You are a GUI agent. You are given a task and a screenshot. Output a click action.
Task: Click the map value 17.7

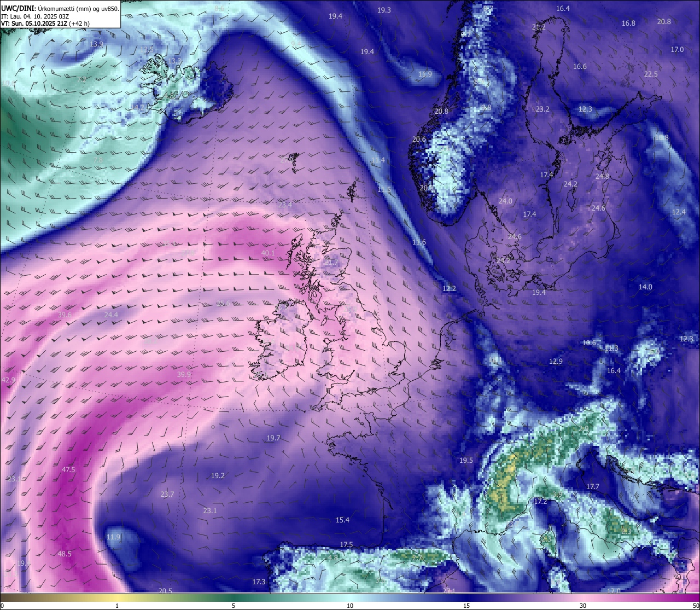click(593, 486)
